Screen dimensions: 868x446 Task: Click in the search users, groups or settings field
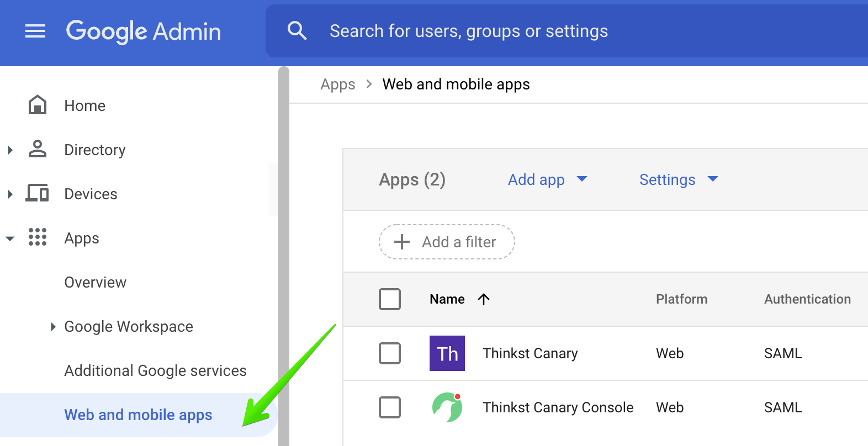point(567,31)
